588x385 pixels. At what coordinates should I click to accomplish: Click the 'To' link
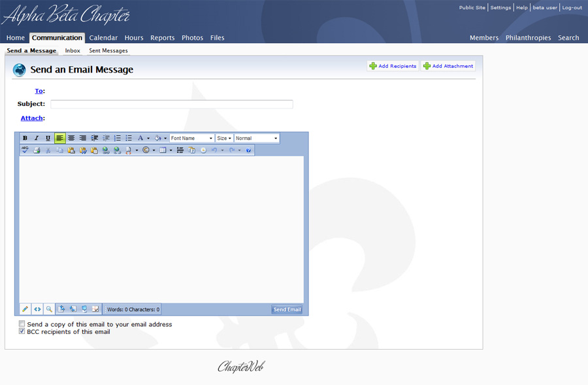39,91
